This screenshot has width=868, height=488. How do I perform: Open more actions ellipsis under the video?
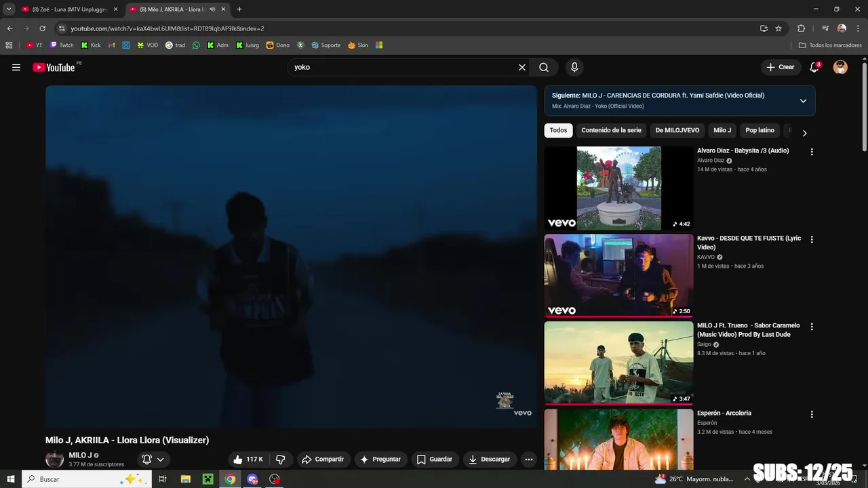(x=529, y=460)
